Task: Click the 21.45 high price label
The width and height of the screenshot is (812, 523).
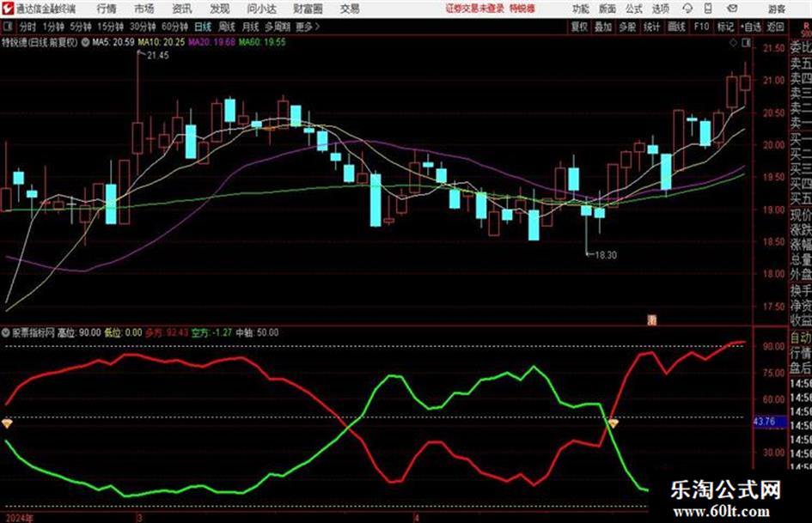Action: click(x=158, y=56)
